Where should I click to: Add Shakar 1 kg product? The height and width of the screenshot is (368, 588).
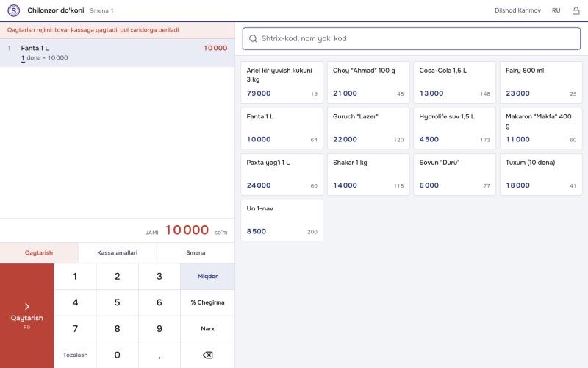click(368, 174)
